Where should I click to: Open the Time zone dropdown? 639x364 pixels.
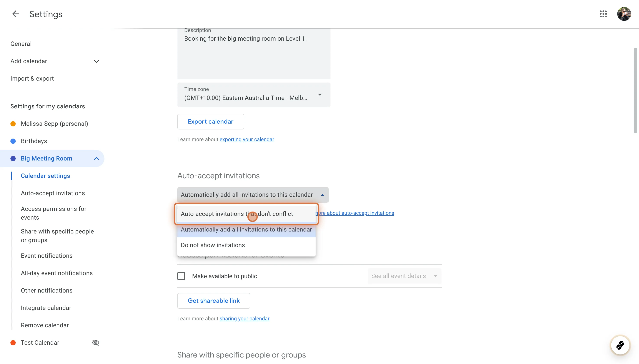253,95
